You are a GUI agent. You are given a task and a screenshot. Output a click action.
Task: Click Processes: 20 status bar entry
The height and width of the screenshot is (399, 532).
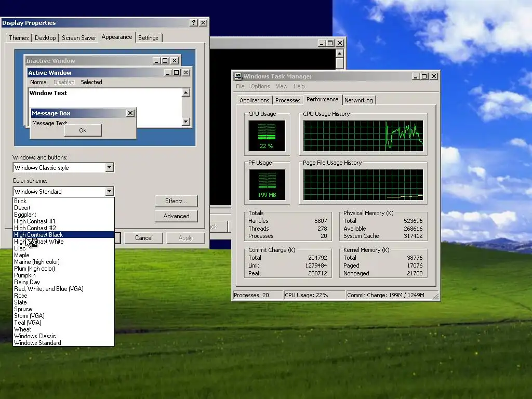pos(258,295)
